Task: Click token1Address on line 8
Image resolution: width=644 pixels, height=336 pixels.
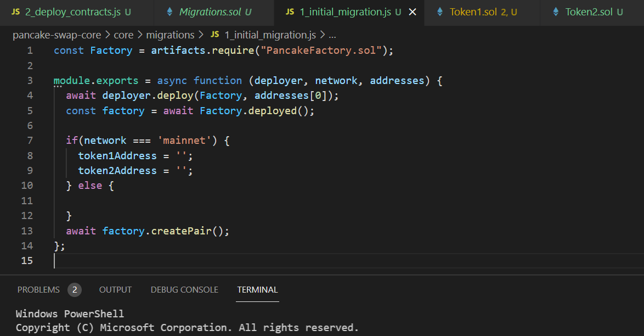Action: coord(117,156)
